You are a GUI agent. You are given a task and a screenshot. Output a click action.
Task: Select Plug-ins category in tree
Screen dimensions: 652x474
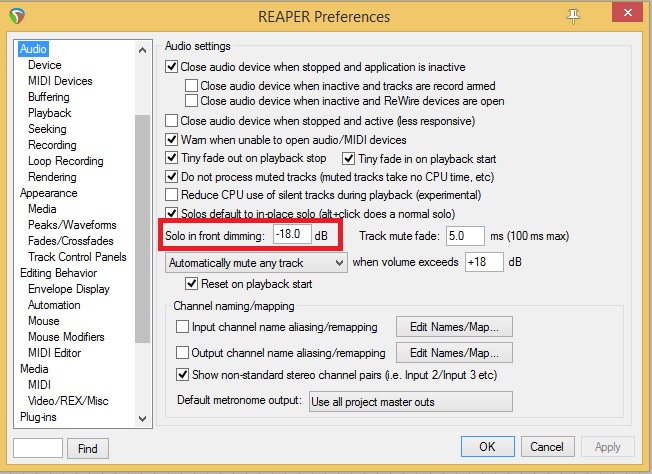pos(38,417)
